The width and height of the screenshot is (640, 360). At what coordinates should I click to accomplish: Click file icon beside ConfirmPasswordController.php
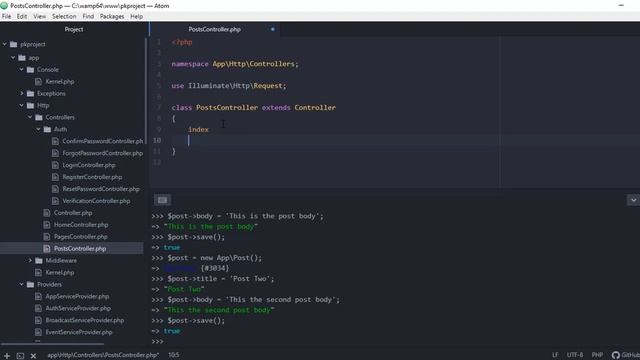(56, 141)
